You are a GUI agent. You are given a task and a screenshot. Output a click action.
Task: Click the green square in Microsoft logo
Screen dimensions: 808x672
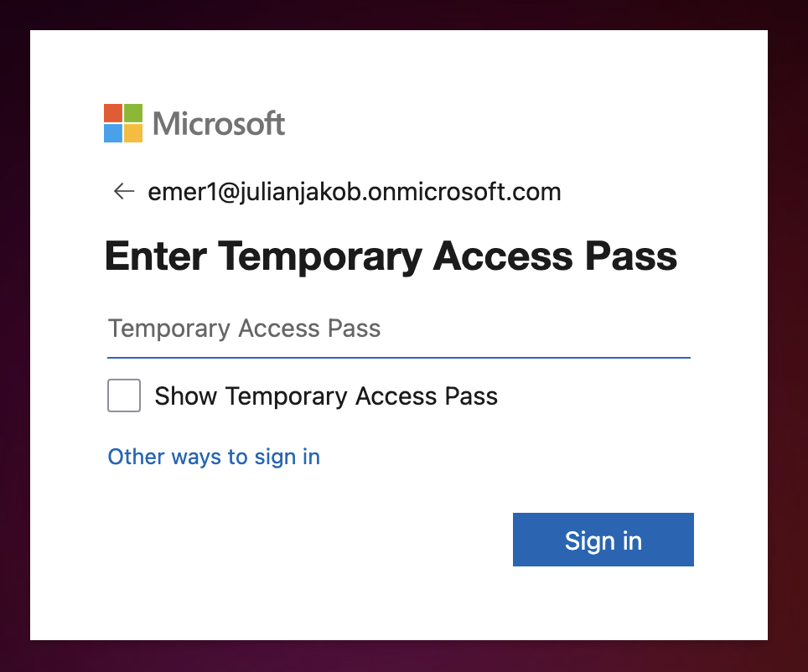pos(133,113)
